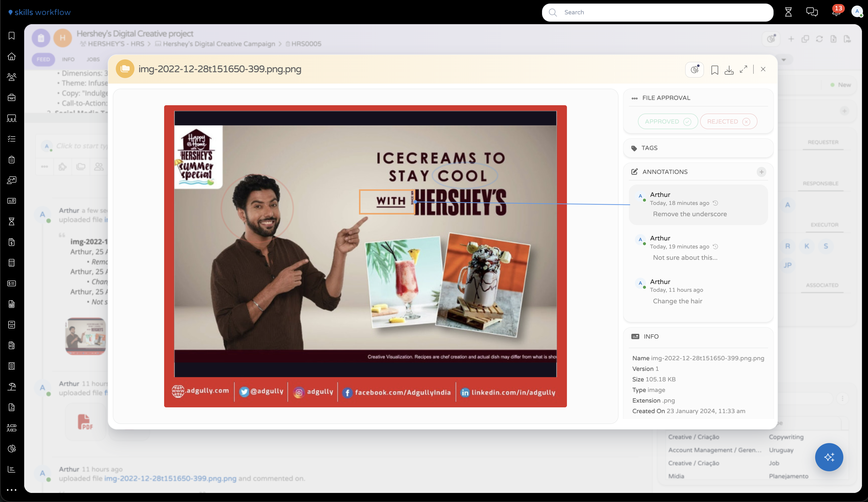Open the three-dots more menu in the sidebar
This screenshot has height=502, width=868.
coord(12,490)
